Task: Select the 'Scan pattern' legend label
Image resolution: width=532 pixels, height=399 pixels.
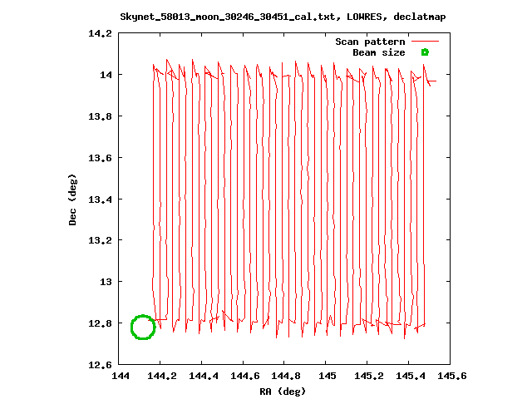Action: click(370, 42)
